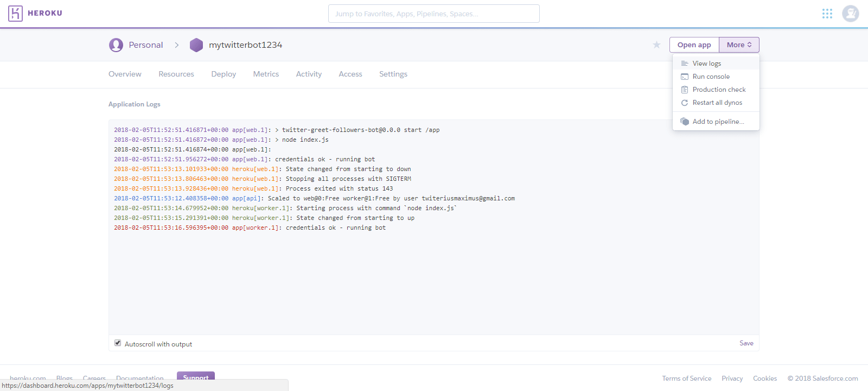Viewport: 868px width, 391px height.
Task: Click the Personal account avatar icon
Action: pos(116,45)
